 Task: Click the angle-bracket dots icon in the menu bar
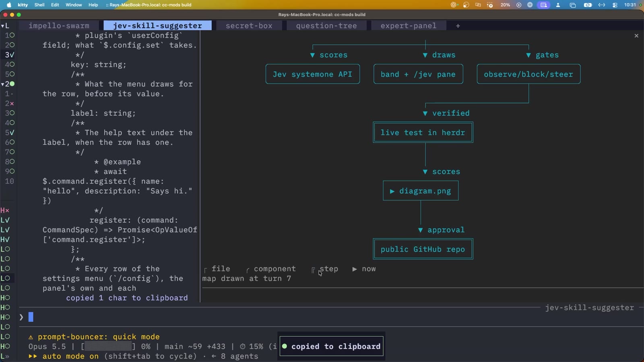tap(602, 5)
